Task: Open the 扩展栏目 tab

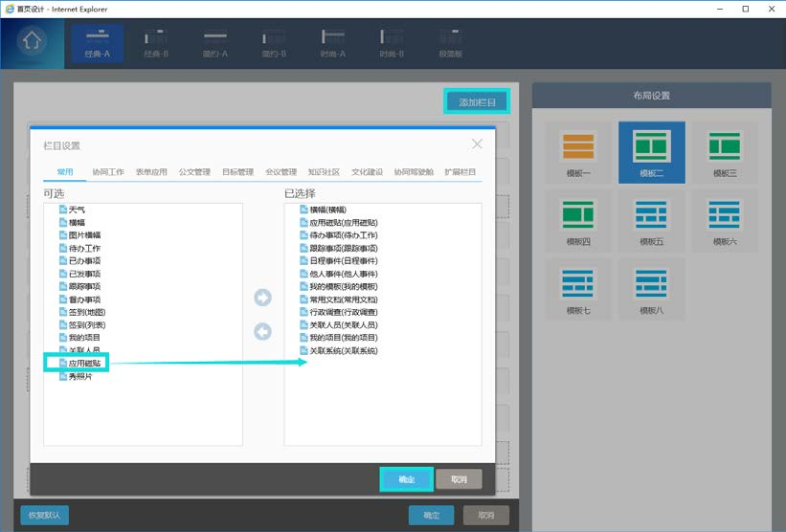Action: [460, 172]
